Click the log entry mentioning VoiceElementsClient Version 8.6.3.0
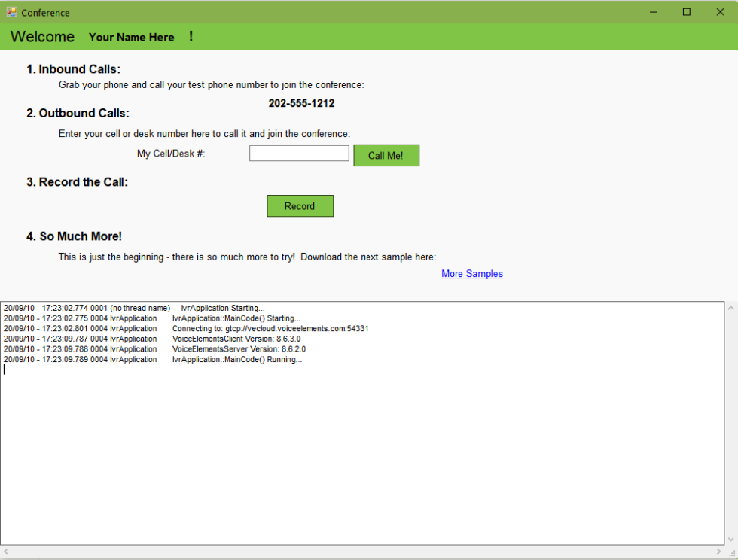The width and height of the screenshot is (738, 560). pyautogui.click(x=226, y=339)
